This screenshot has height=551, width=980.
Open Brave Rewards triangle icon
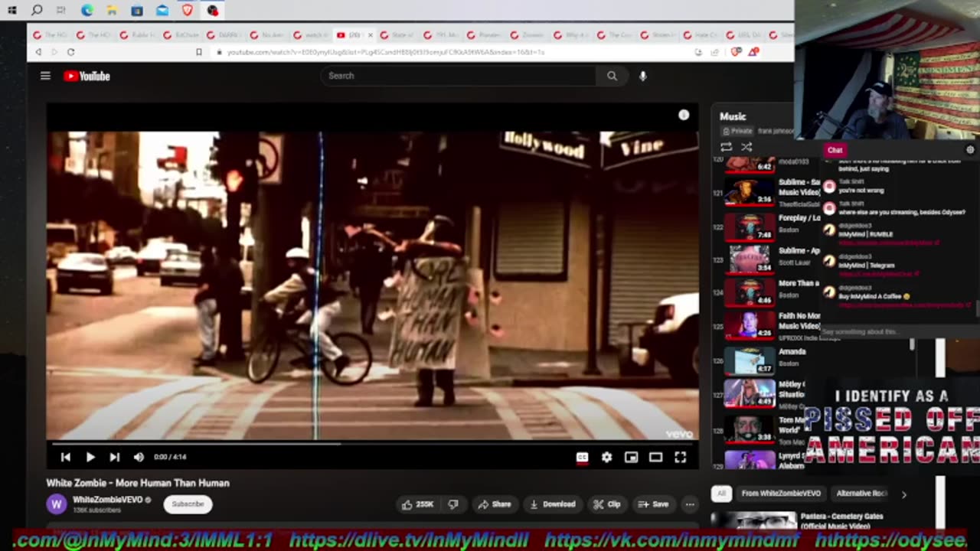pos(753,52)
